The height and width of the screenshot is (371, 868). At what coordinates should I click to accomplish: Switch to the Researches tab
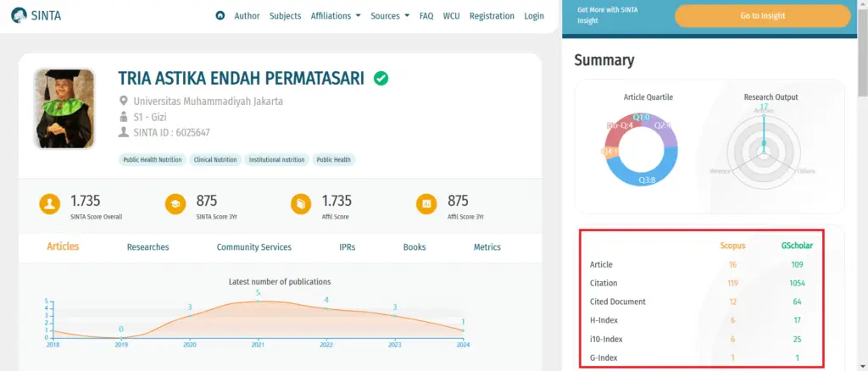147,247
